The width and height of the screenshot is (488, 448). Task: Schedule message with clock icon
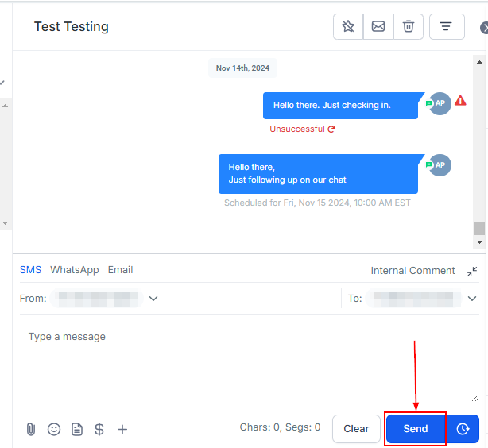(x=463, y=429)
